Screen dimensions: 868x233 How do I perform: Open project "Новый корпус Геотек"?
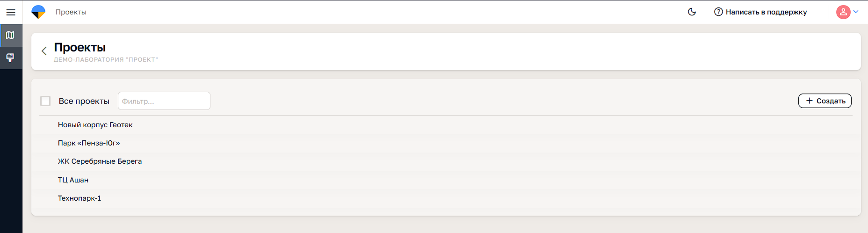pos(95,125)
